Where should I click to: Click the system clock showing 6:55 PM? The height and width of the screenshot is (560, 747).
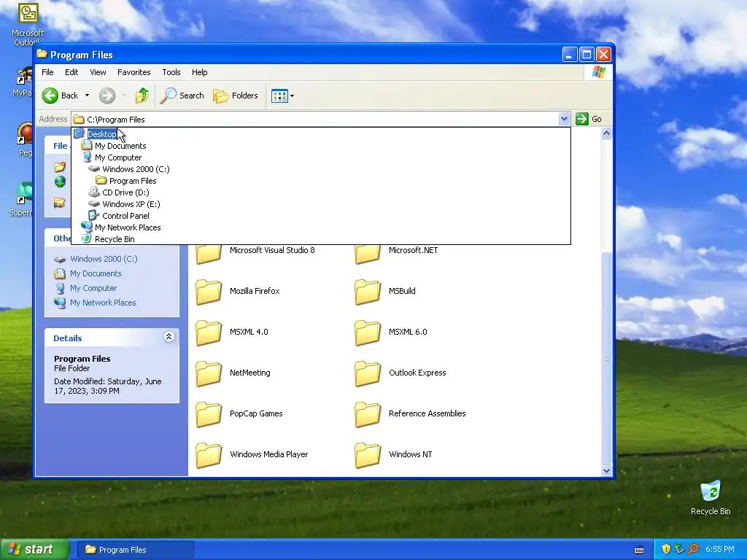coord(719,550)
